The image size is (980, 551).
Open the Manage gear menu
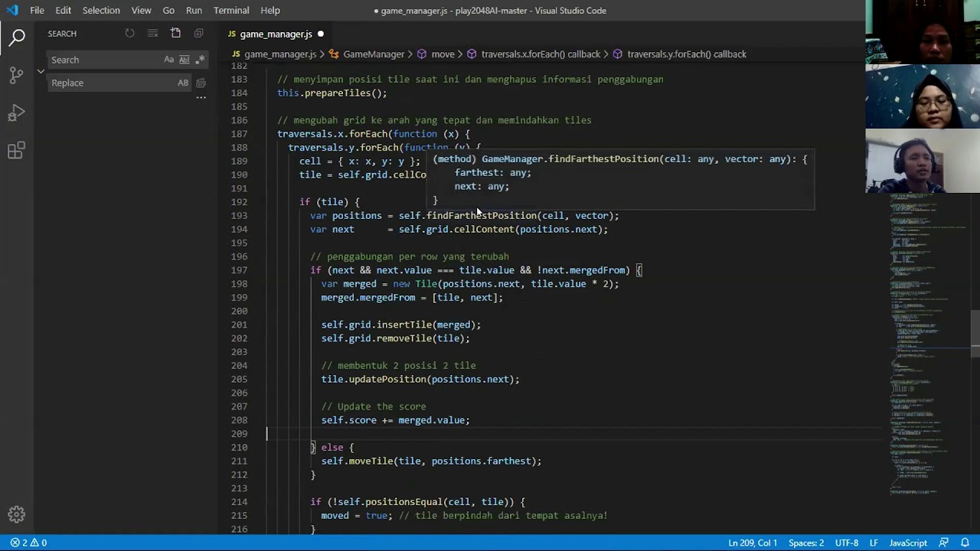coord(16,514)
